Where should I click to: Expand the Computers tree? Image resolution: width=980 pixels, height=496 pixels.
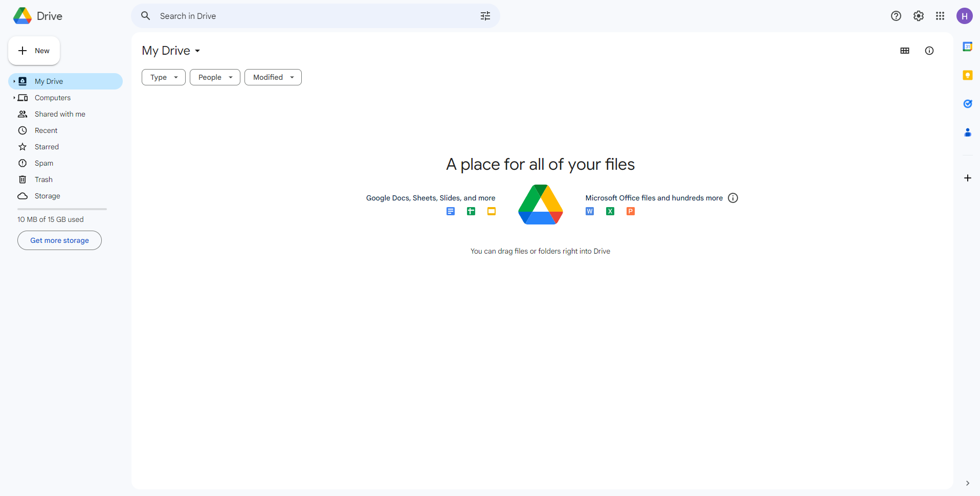click(x=14, y=98)
